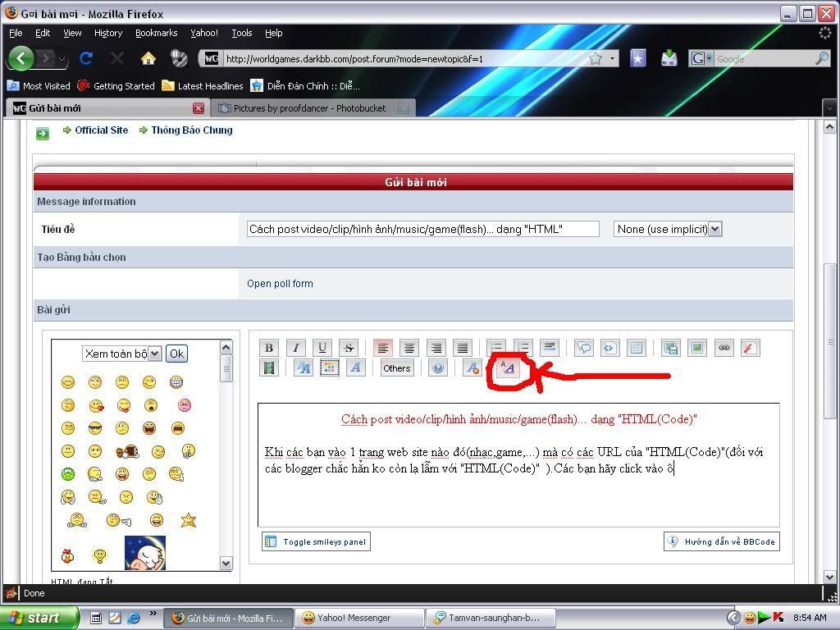Click the Ok button next to the smiley dropdown
840x630 pixels.
point(177,354)
